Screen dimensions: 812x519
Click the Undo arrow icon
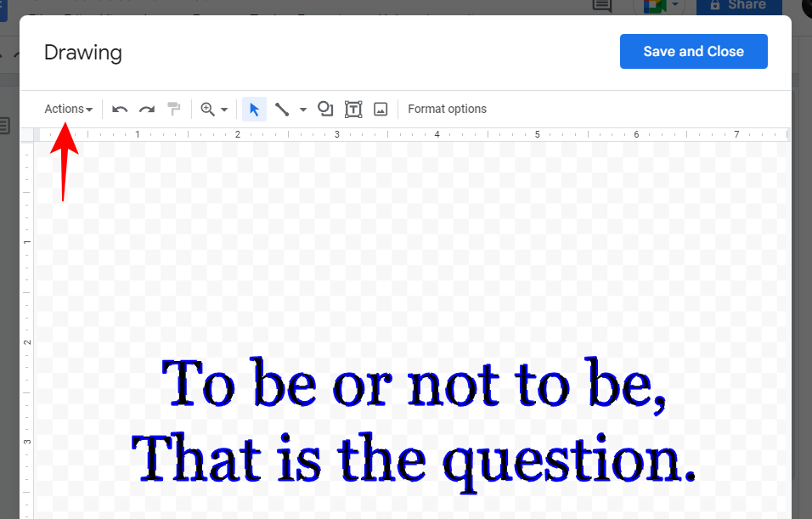click(120, 110)
